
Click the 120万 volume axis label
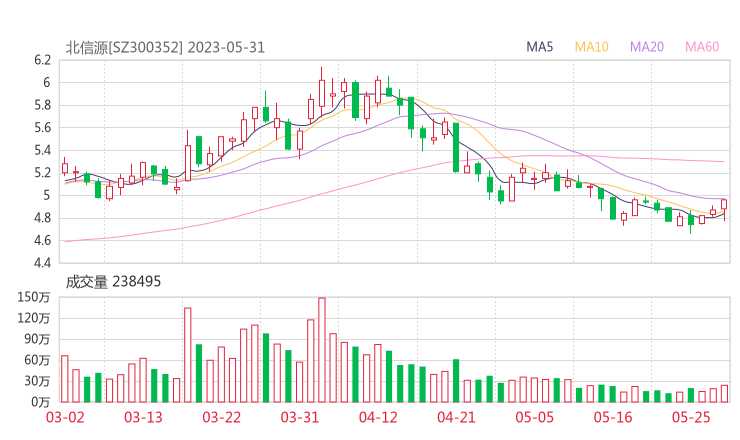tap(34, 318)
